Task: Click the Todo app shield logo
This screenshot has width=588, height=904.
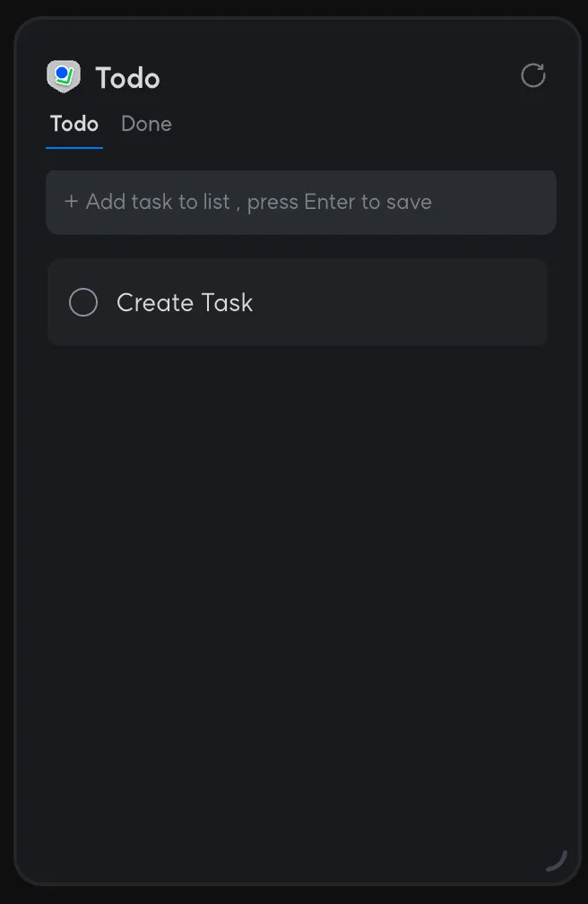Action: (64, 77)
